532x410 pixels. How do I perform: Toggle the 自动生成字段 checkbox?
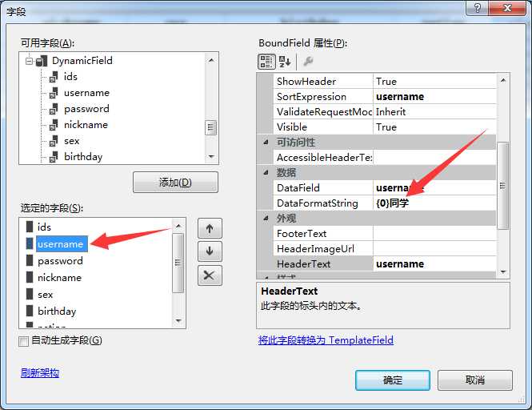(24, 341)
